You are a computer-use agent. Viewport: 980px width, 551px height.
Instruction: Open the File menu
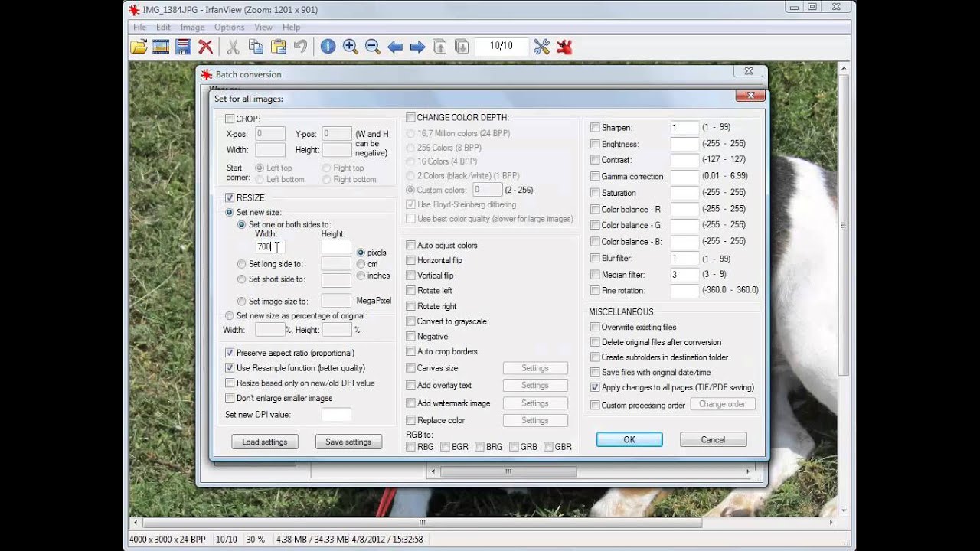(139, 27)
